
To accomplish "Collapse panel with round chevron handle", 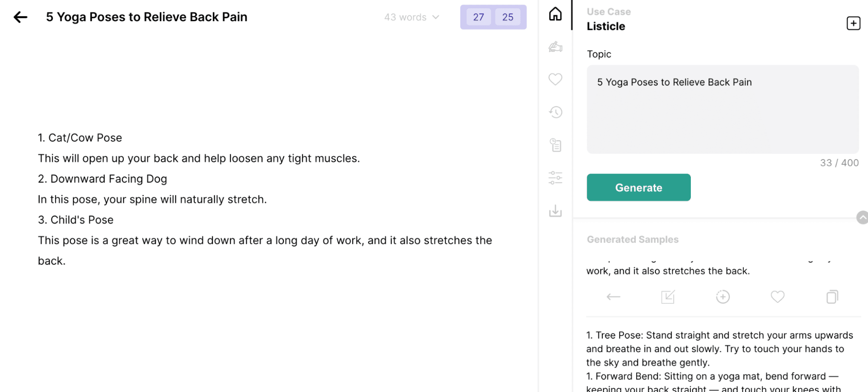I will [x=862, y=217].
